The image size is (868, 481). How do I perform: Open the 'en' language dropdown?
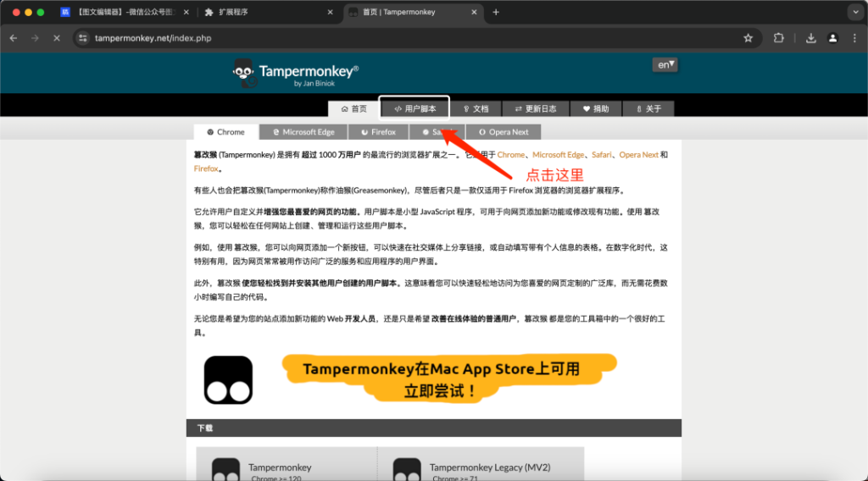click(664, 64)
